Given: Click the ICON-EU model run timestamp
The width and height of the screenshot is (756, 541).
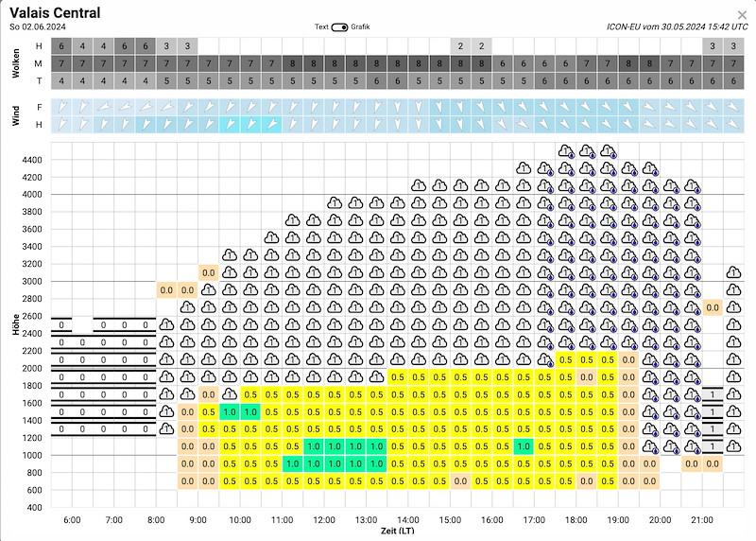Looking at the screenshot, I should pyautogui.click(x=677, y=27).
